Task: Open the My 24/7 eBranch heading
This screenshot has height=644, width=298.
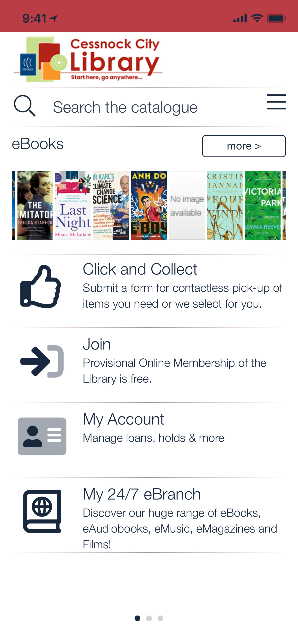Action: click(142, 494)
